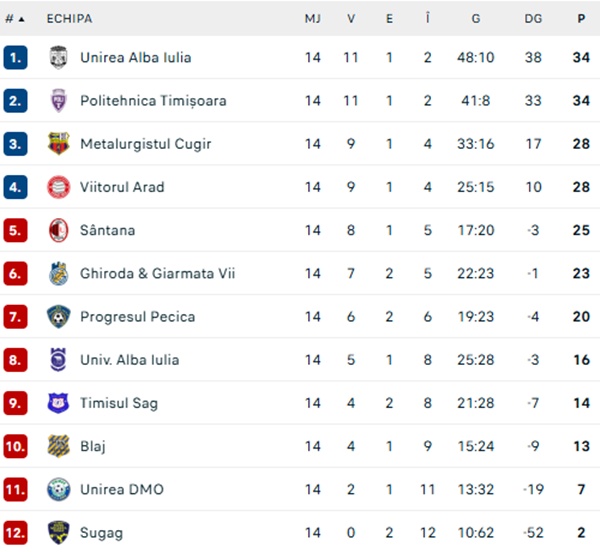Click the Progresul Pecica team crest
Screen dimensions: 600x552
pyautogui.click(x=59, y=317)
